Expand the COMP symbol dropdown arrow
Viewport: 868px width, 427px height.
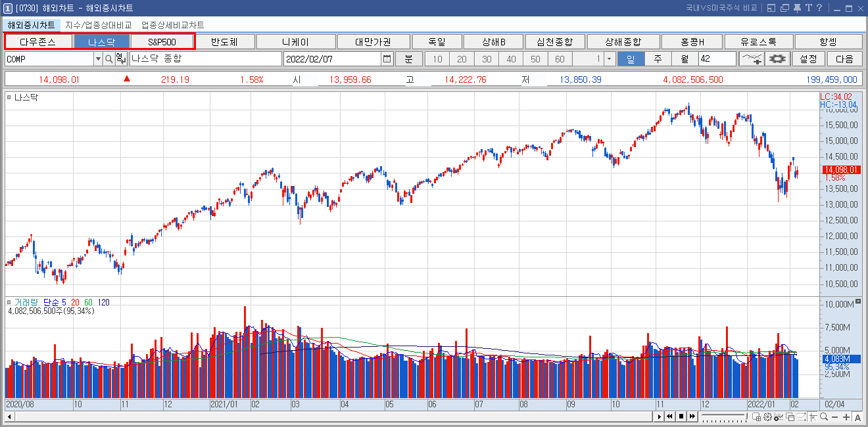99,59
